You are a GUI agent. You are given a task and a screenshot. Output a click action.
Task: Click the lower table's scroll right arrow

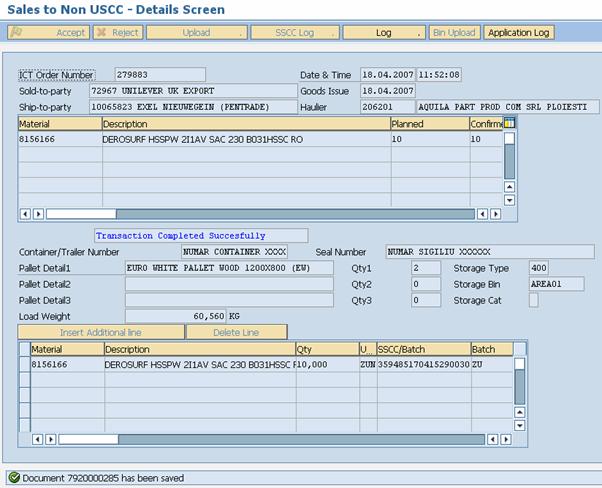(x=507, y=438)
